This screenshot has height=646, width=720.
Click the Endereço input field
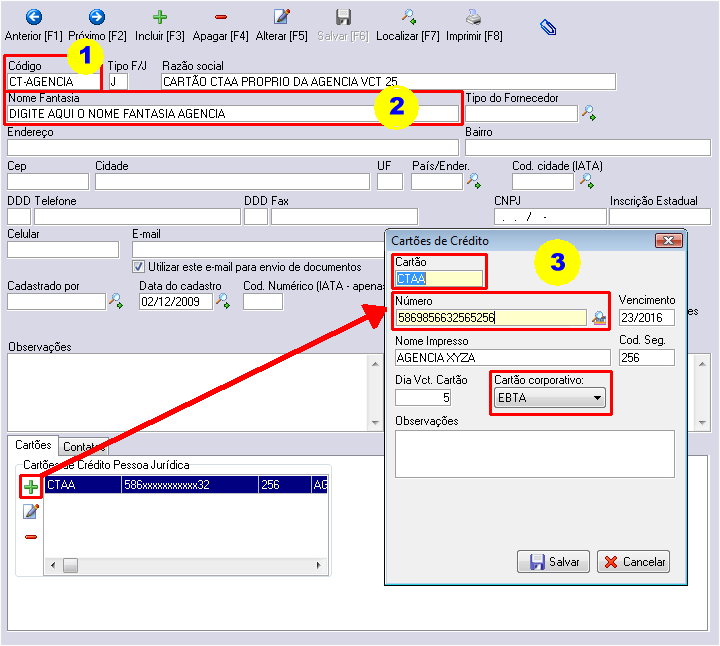pos(233,148)
